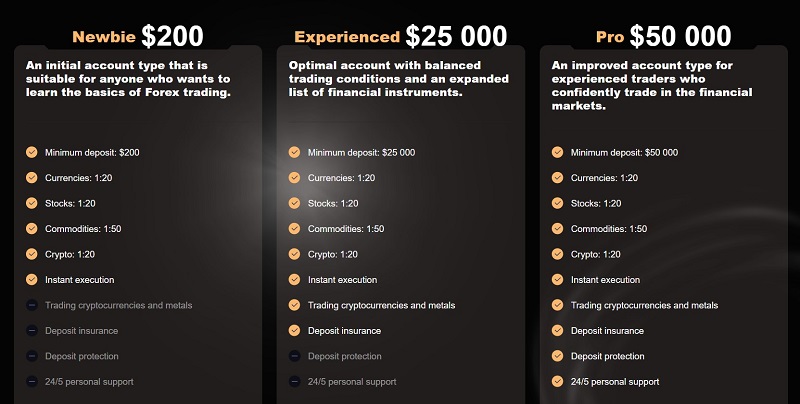Click the Pro 24/5 personal support checkmark
The width and height of the screenshot is (800, 404).
558,382
